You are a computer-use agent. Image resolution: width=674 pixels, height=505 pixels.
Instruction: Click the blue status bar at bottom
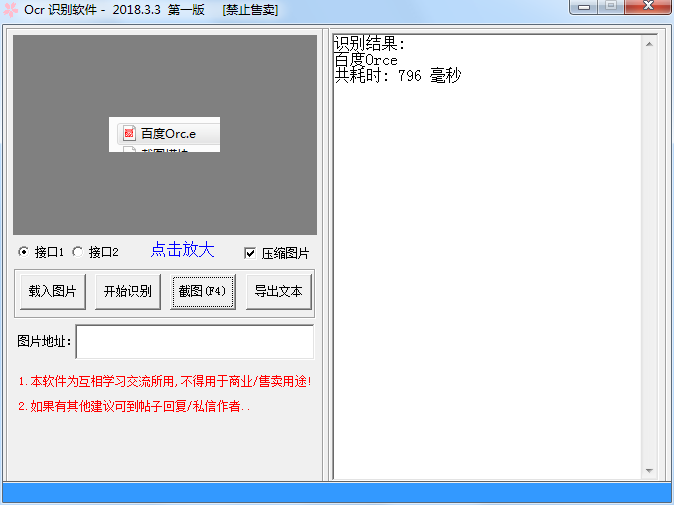coord(337,493)
